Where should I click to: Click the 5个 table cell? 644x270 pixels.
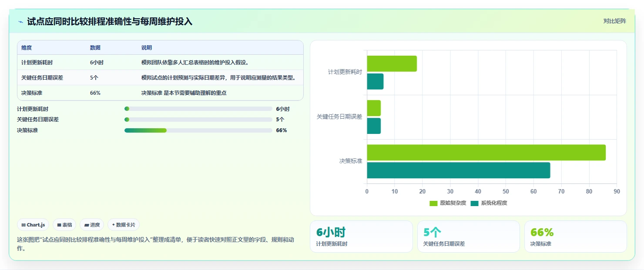(x=95, y=78)
